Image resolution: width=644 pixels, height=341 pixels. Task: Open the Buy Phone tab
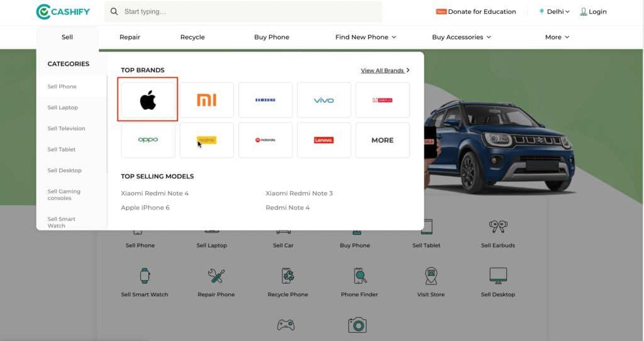272,37
